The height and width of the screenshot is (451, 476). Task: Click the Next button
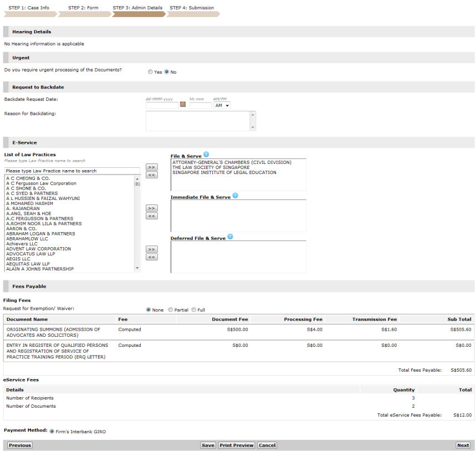463,445
